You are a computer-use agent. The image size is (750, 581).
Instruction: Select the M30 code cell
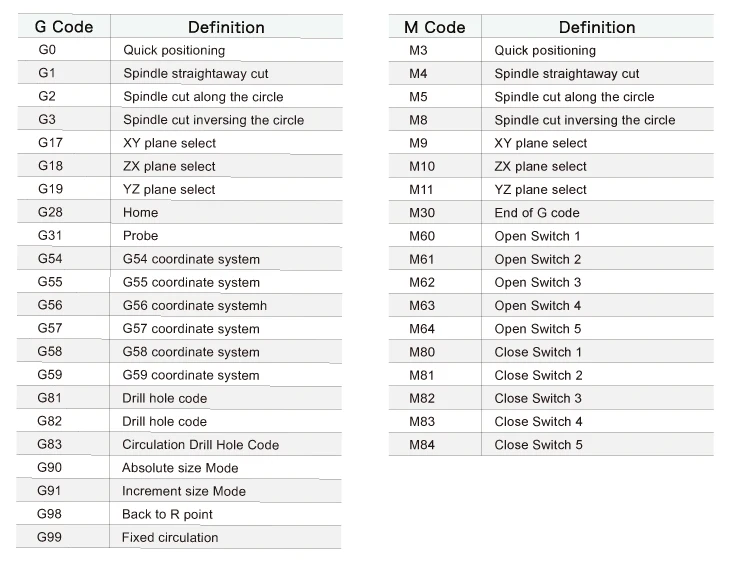[422, 213]
